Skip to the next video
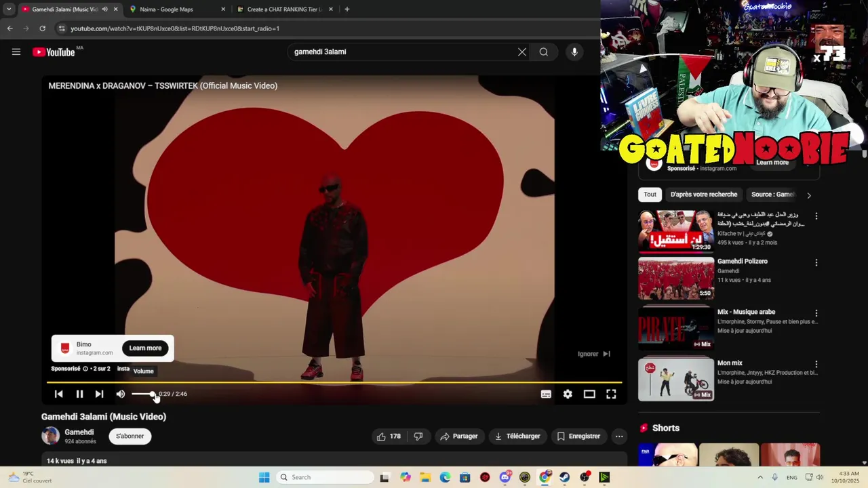Viewport: 868px width, 488px height. pyautogui.click(x=100, y=394)
